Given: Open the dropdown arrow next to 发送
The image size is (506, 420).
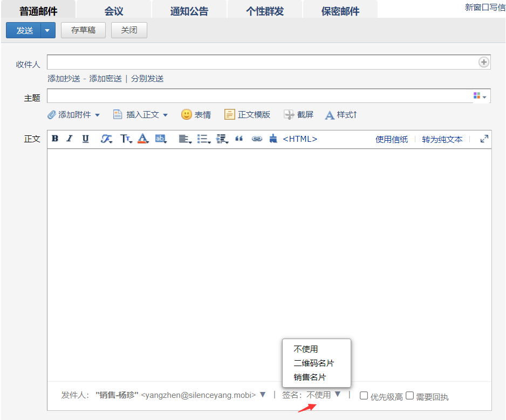Looking at the screenshot, I should 48,30.
